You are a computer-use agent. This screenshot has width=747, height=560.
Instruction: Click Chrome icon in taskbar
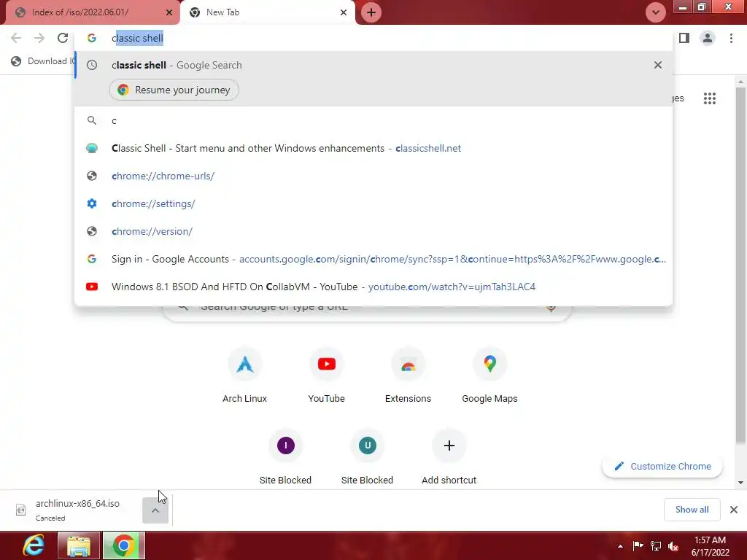(x=124, y=545)
